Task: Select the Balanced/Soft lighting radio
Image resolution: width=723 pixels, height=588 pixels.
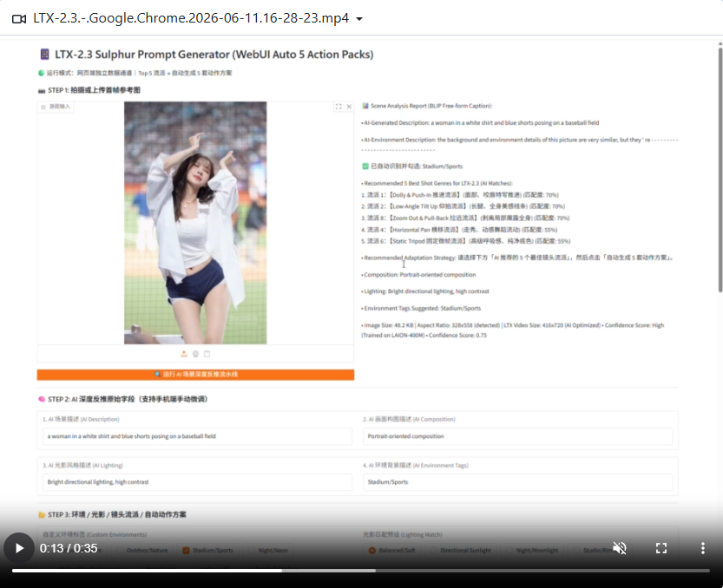Action: [372, 550]
